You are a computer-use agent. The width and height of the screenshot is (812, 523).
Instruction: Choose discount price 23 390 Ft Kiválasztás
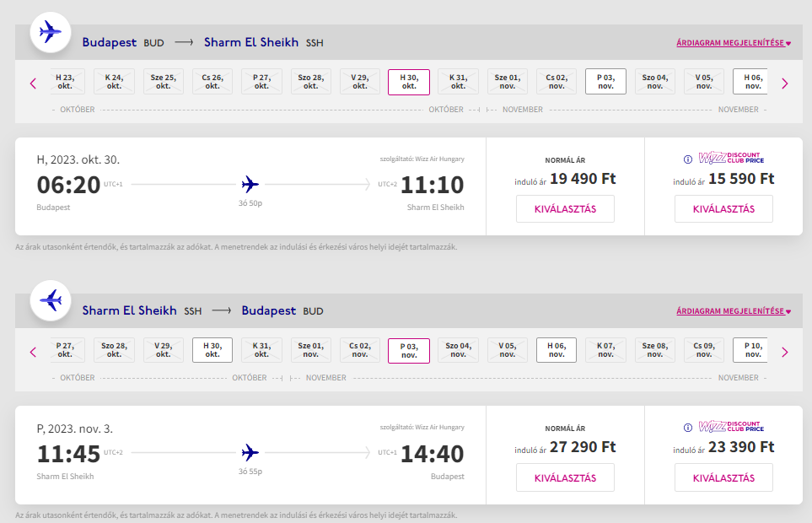[x=723, y=478]
